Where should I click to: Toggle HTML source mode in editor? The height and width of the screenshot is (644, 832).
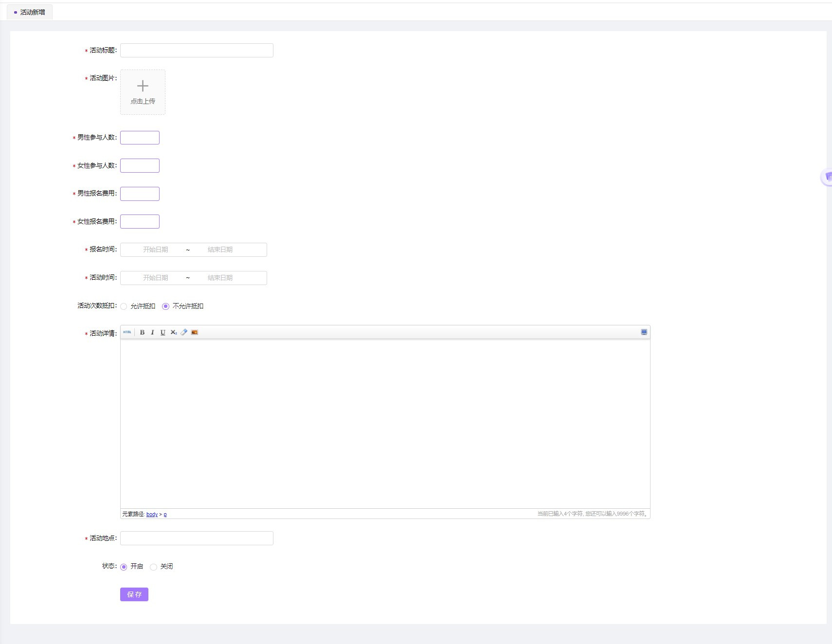click(127, 332)
